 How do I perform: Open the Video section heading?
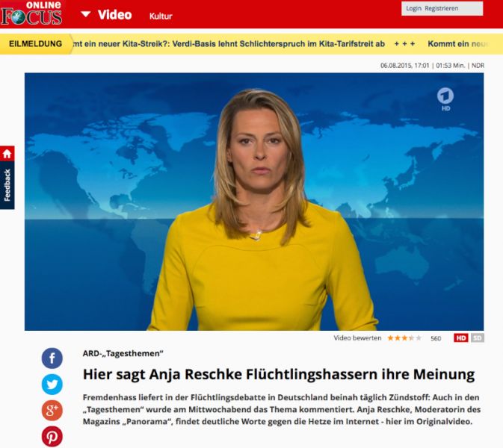pyautogui.click(x=114, y=15)
